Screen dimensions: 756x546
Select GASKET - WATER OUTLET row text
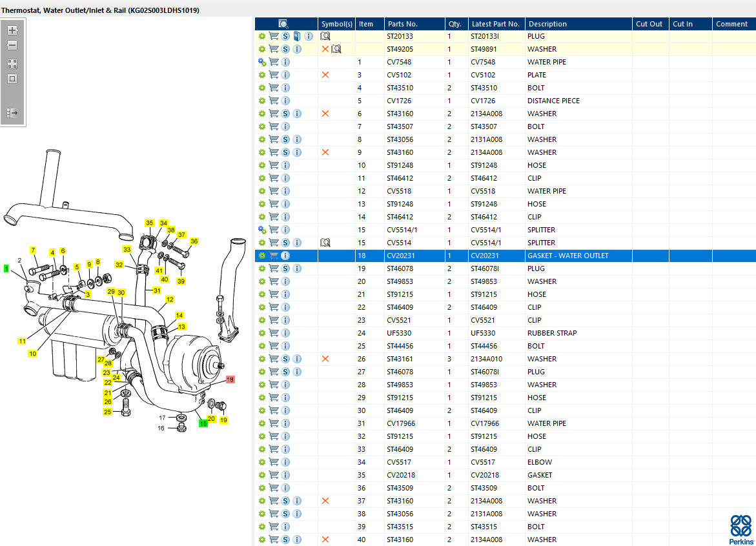(x=568, y=256)
